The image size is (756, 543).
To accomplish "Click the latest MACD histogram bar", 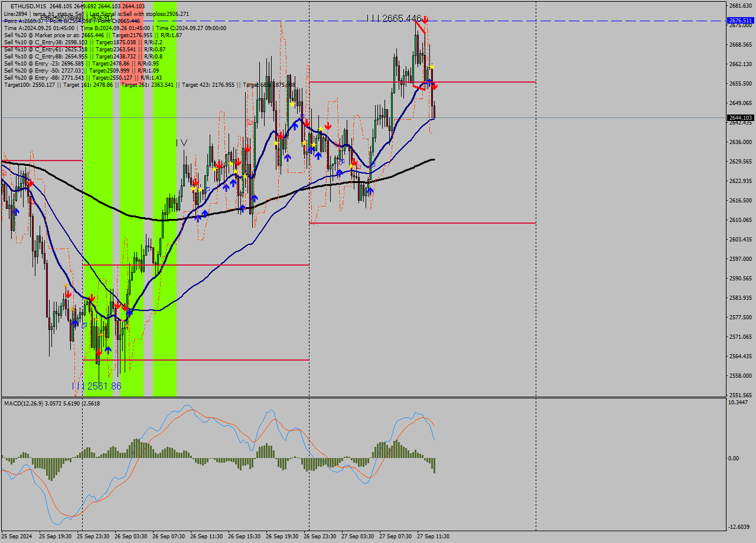I will coord(434,465).
